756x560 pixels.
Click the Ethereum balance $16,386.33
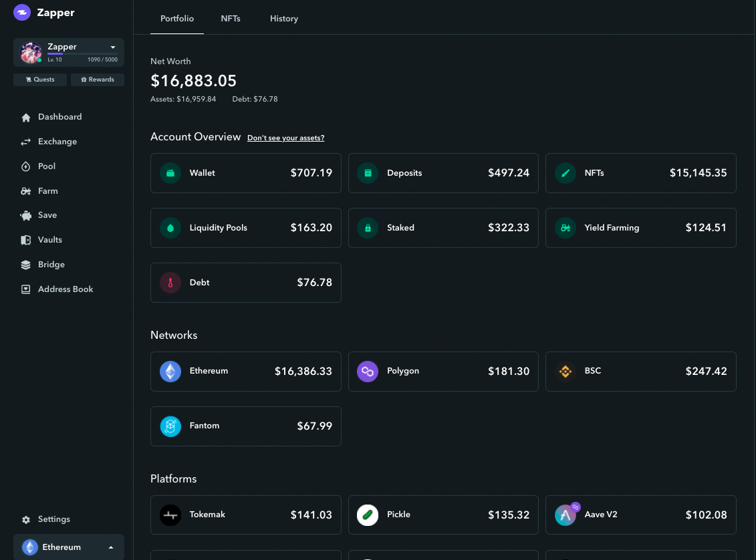pos(303,372)
